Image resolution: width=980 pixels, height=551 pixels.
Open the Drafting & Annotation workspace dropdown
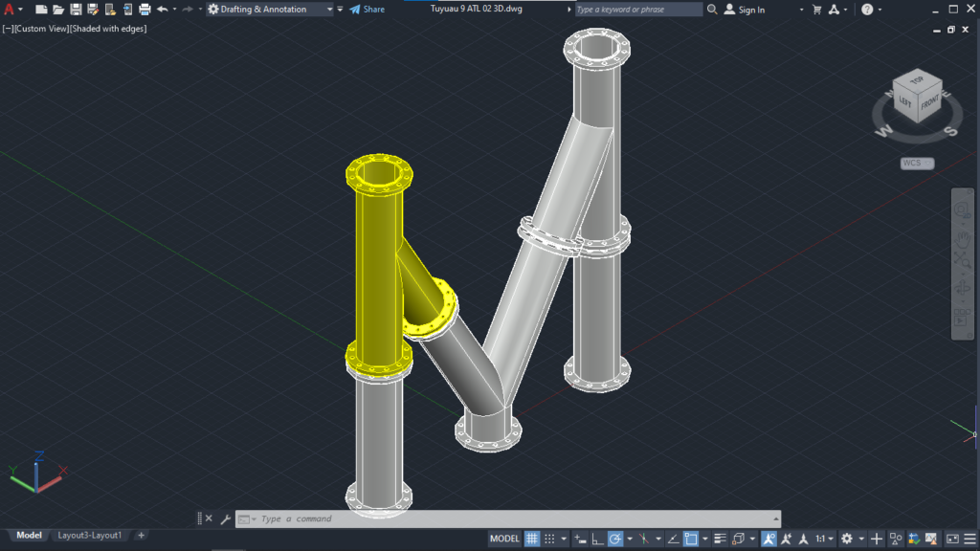[270, 10]
